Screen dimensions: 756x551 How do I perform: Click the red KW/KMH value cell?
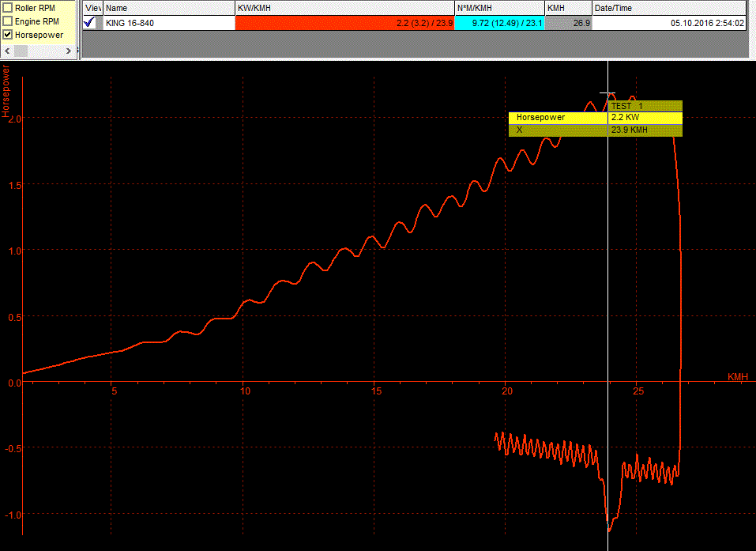coord(344,23)
